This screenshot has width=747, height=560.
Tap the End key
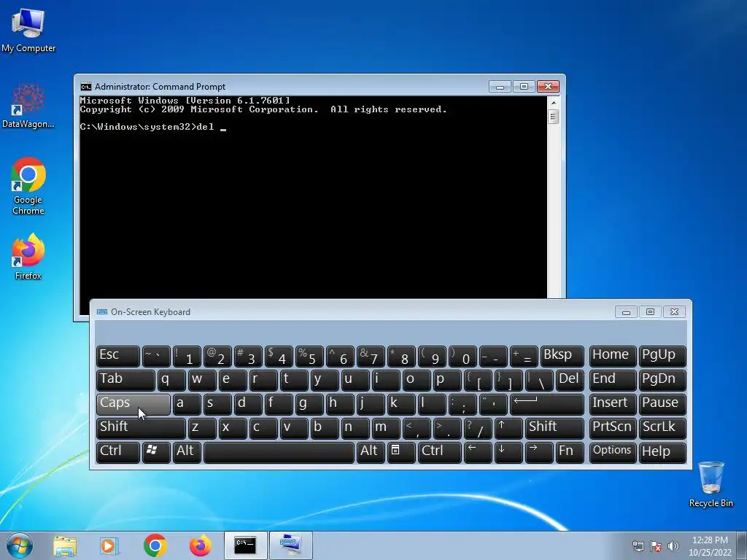pos(613,380)
